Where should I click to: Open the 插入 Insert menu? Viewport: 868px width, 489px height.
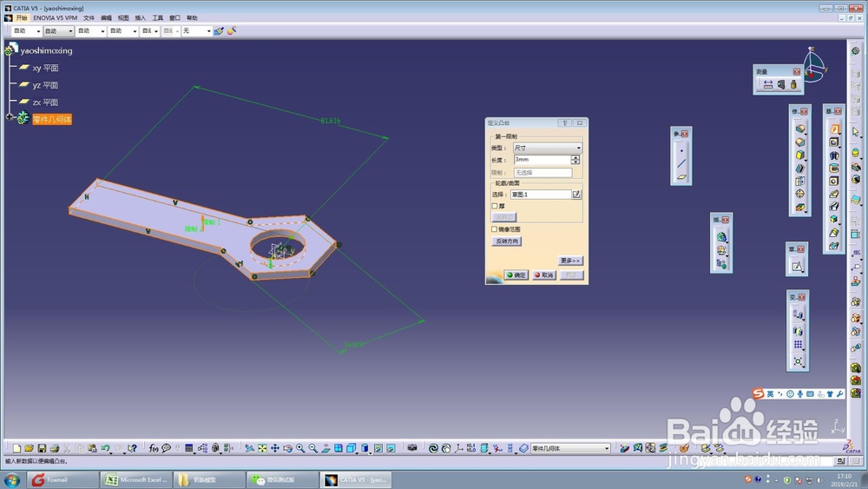click(x=141, y=17)
